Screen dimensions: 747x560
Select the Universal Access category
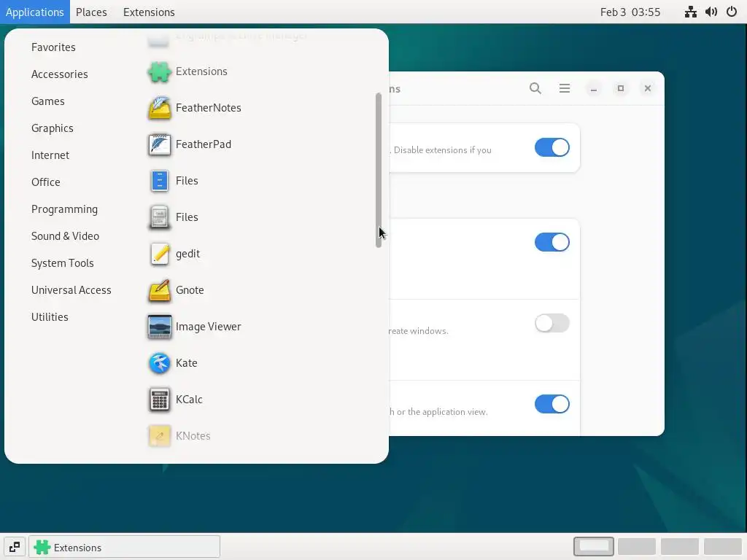(x=71, y=290)
